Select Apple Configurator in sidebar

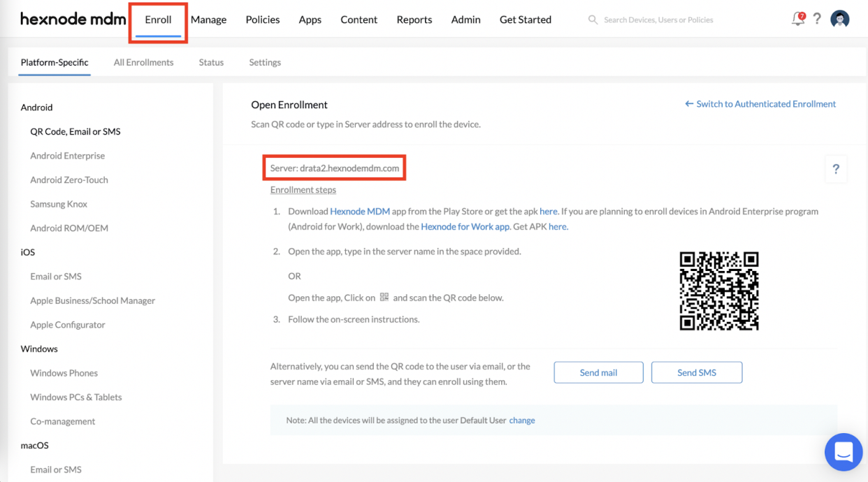tap(68, 325)
